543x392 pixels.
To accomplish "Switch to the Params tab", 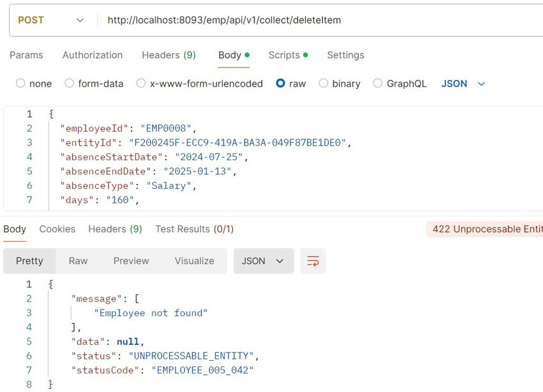I will [x=26, y=56].
